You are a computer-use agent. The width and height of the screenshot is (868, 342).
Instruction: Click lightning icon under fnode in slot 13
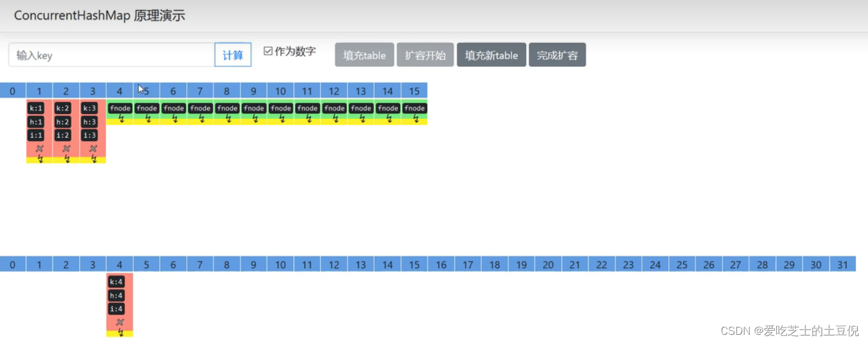pyautogui.click(x=362, y=119)
